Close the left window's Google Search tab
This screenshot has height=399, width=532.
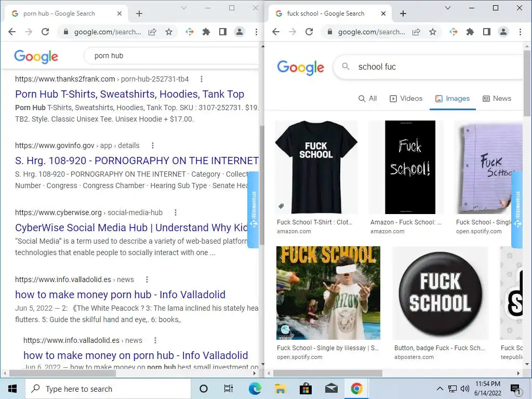[119, 14]
